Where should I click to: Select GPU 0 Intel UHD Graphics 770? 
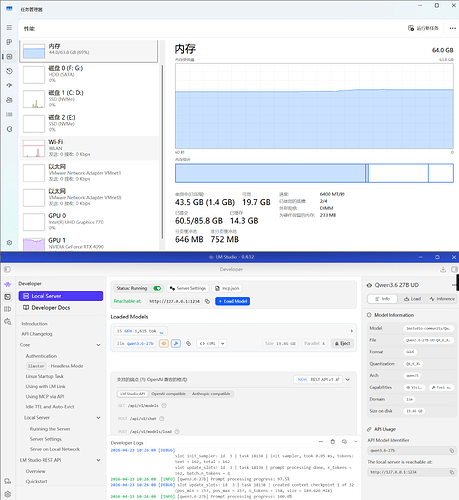tap(90, 222)
